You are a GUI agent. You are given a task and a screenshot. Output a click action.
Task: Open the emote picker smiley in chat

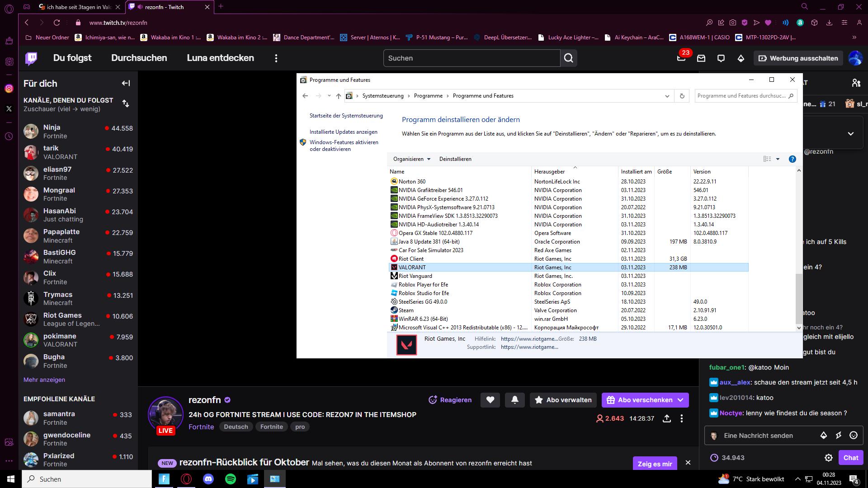coord(853,435)
